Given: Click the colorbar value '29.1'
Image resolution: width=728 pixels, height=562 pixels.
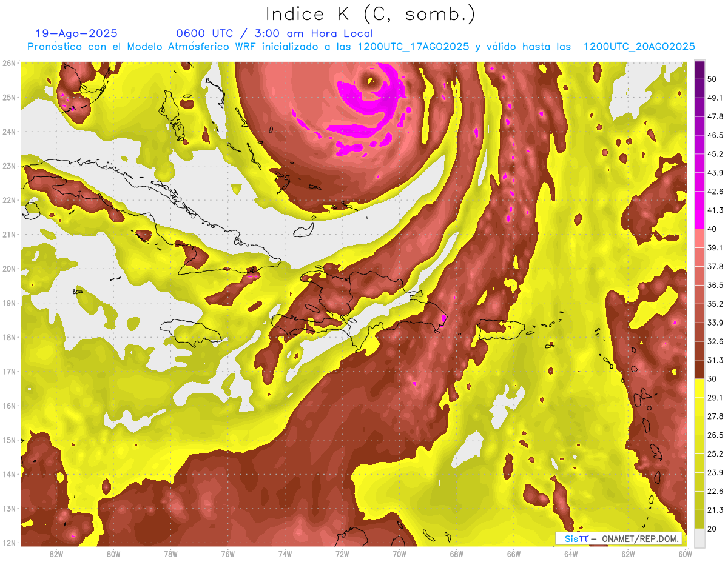Looking at the screenshot, I should 715,397.
